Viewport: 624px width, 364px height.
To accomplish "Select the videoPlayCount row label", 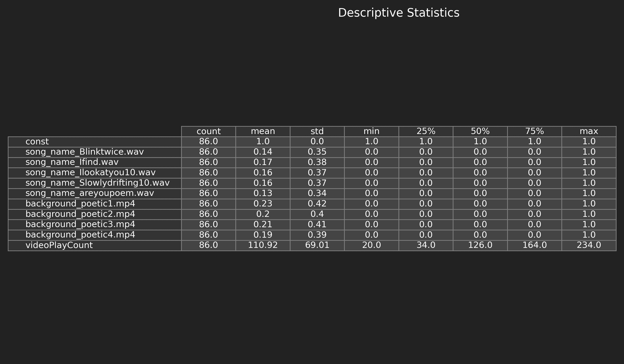I will pyautogui.click(x=59, y=245).
